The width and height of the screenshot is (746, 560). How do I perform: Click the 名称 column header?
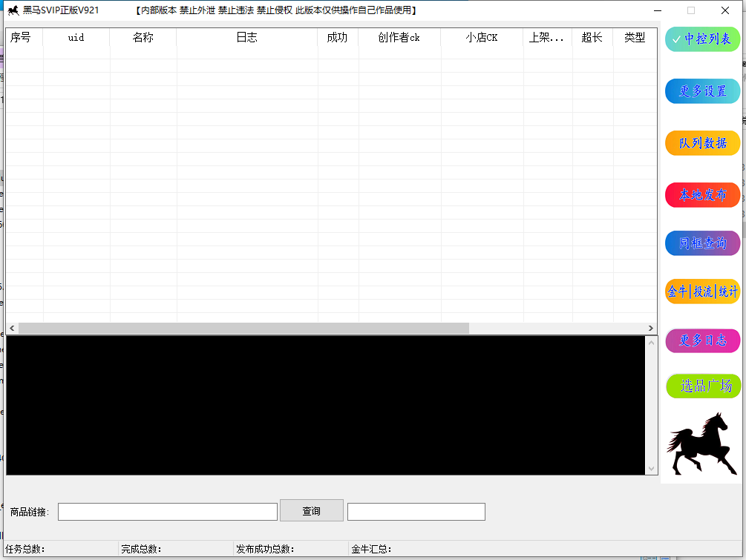click(143, 38)
